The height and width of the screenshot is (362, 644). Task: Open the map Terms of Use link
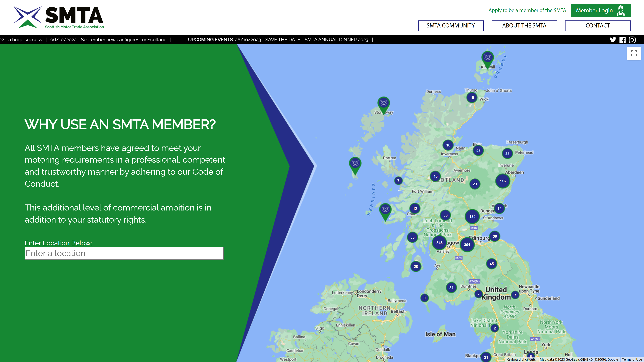[x=632, y=359]
